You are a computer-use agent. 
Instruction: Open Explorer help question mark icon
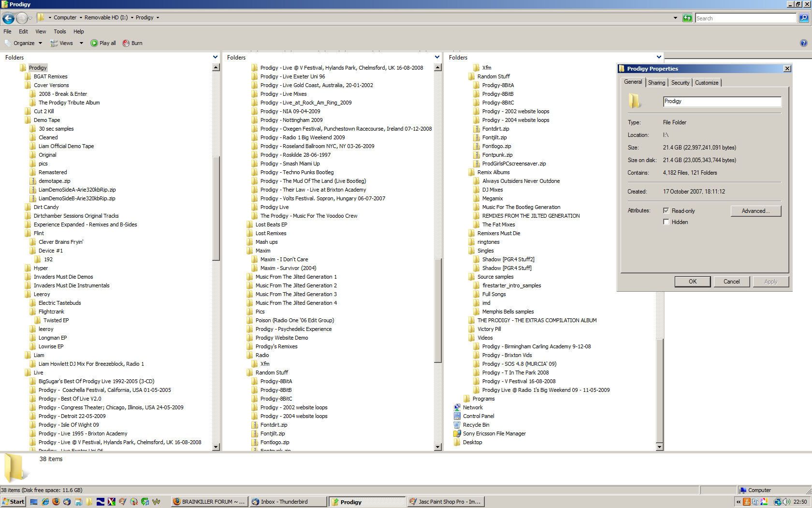tap(803, 43)
